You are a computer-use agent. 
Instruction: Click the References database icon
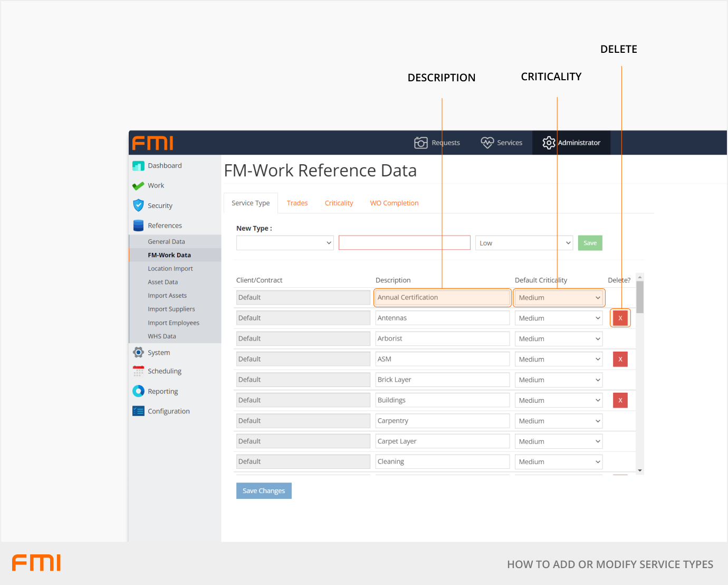(138, 225)
